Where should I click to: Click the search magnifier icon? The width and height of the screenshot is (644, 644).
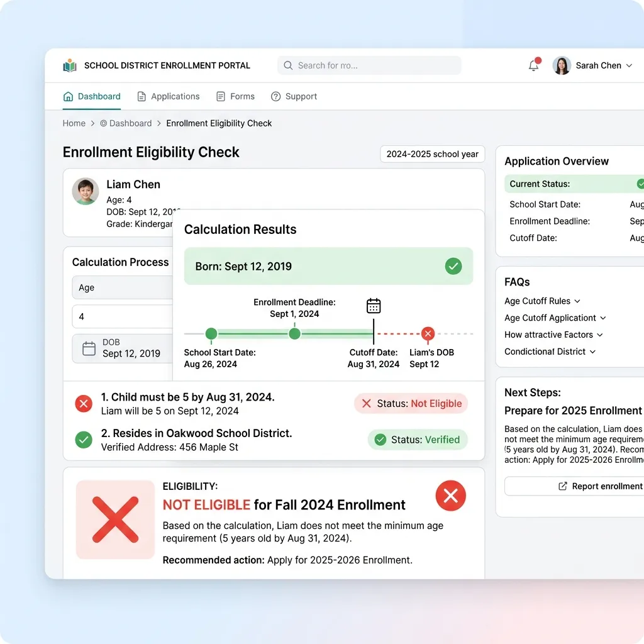pos(288,65)
